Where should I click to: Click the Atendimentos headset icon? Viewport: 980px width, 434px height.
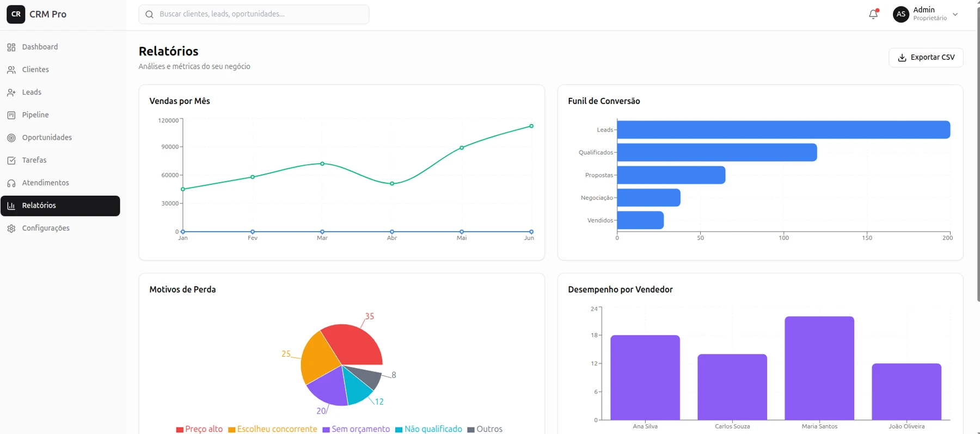11,183
